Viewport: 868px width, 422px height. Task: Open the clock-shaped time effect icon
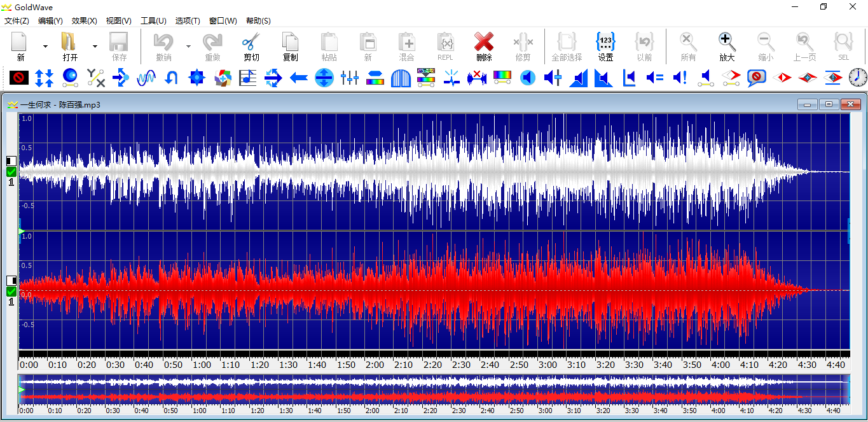[858, 78]
